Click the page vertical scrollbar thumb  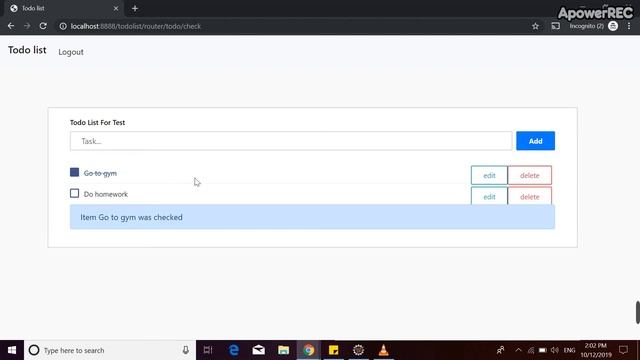tap(637, 312)
